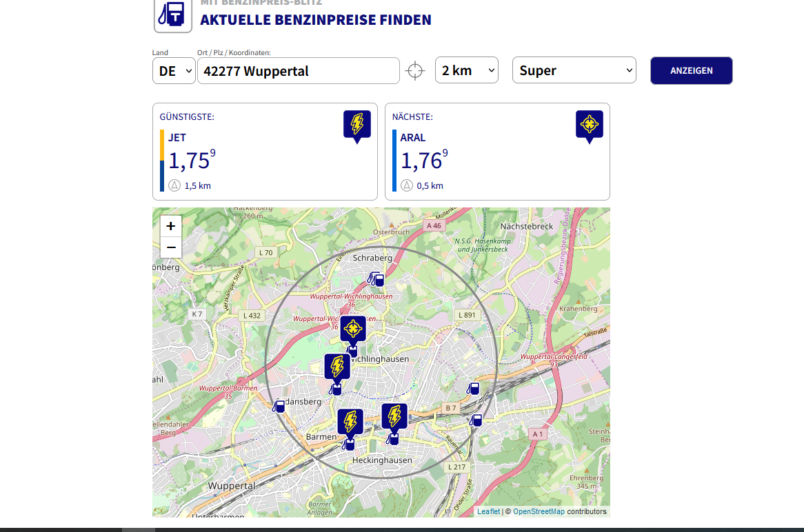
Task: Click the 1,5 km distance text
Action: (197, 185)
